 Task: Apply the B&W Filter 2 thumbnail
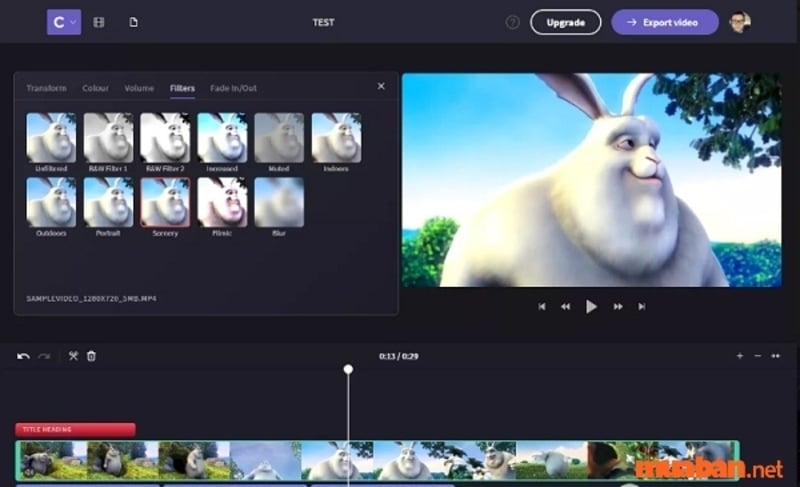[x=165, y=138]
